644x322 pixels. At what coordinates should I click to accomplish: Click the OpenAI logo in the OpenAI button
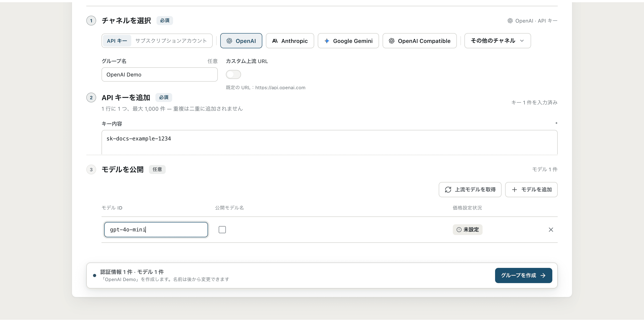pos(229,41)
